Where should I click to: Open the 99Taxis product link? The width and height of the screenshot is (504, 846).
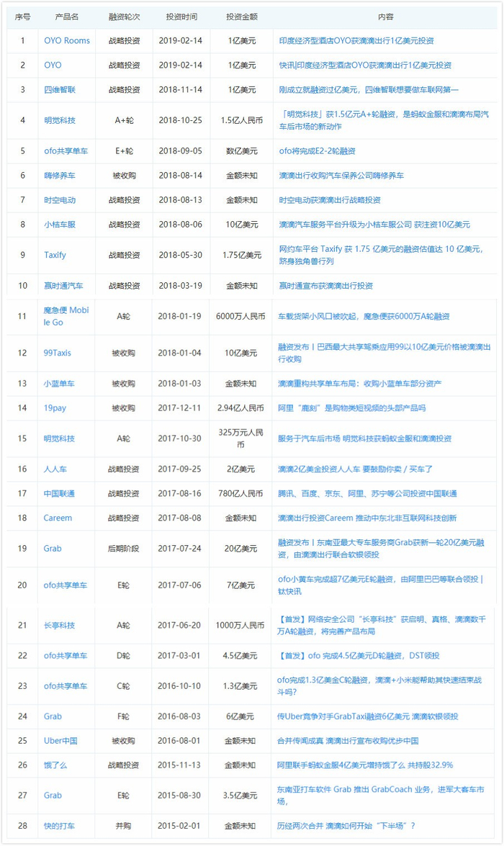click(x=57, y=353)
